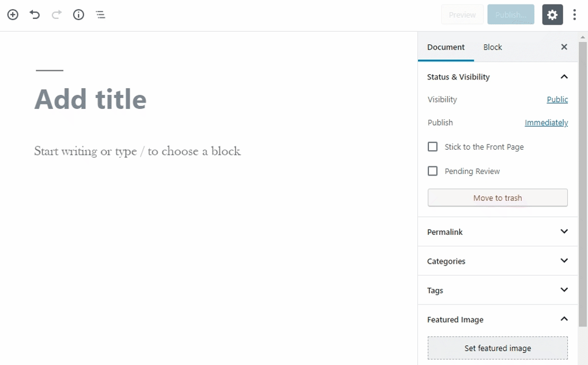
Task: Switch to the Block tab
Action: click(x=492, y=47)
